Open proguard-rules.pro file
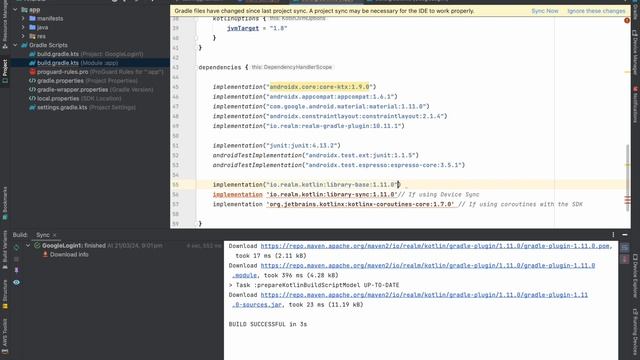The width and height of the screenshot is (640, 360). (96, 72)
